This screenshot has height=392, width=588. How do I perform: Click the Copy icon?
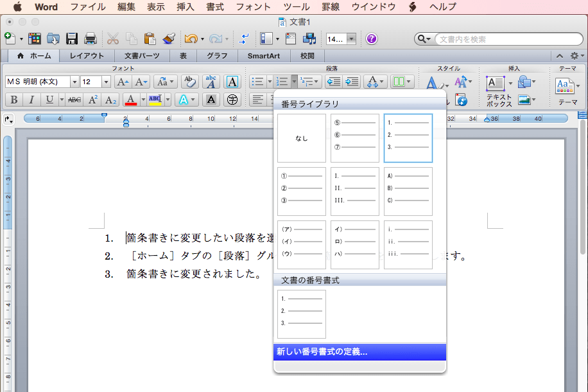131,39
